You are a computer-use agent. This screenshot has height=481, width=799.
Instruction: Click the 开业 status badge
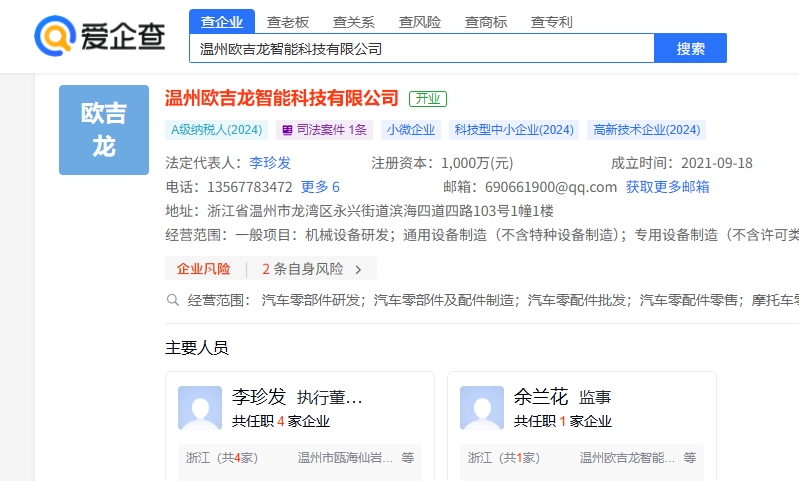[x=428, y=99]
